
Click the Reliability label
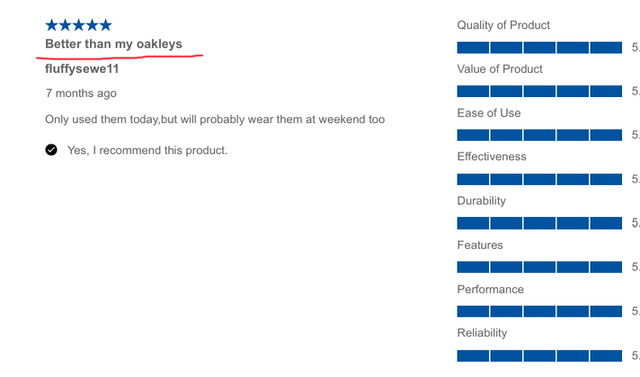coord(482,333)
